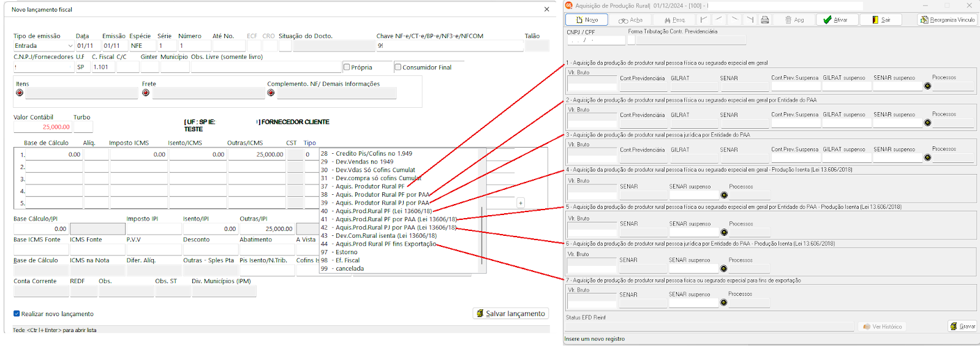
Task: Go to first record navigation arrow
Action: 704,20
